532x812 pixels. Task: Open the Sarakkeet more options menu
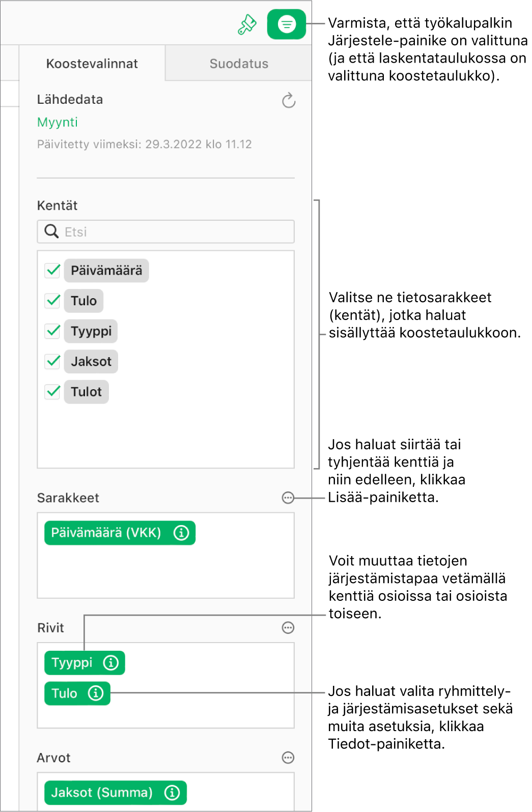click(x=288, y=498)
